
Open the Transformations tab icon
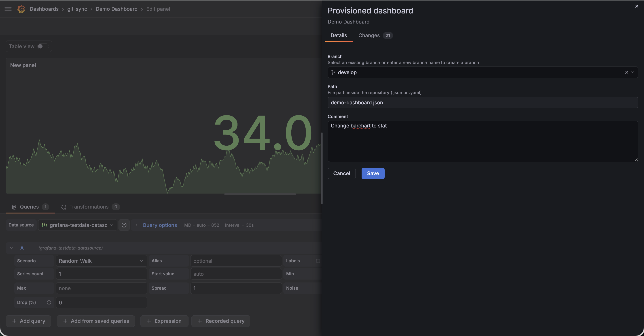[x=64, y=207]
